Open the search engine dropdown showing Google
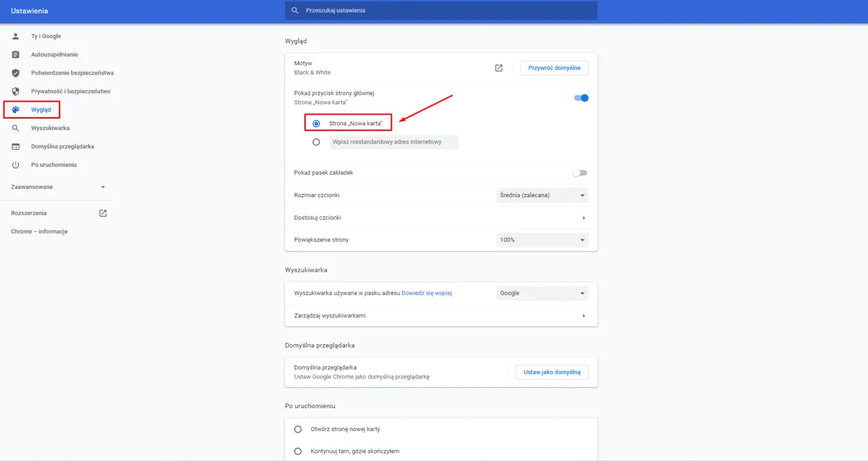The image size is (868, 461). coord(542,293)
